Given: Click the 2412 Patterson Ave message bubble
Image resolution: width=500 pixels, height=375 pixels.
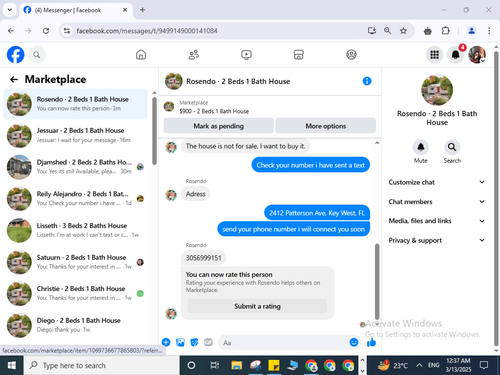Looking at the screenshot, I should (x=317, y=213).
